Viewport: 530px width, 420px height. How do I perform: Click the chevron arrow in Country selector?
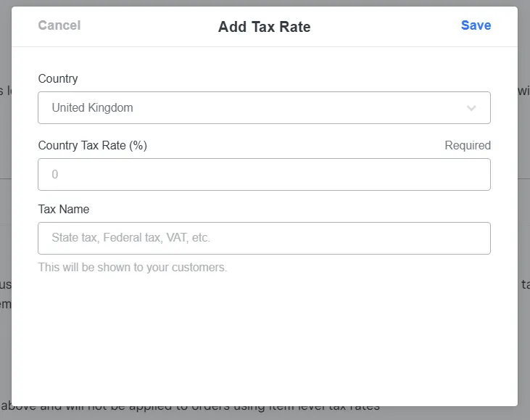pos(471,108)
